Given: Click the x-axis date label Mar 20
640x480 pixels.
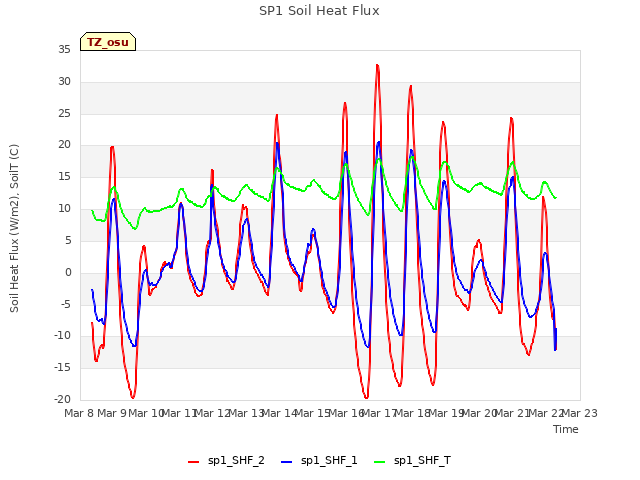Looking at the screenshot, I should 480,413.
